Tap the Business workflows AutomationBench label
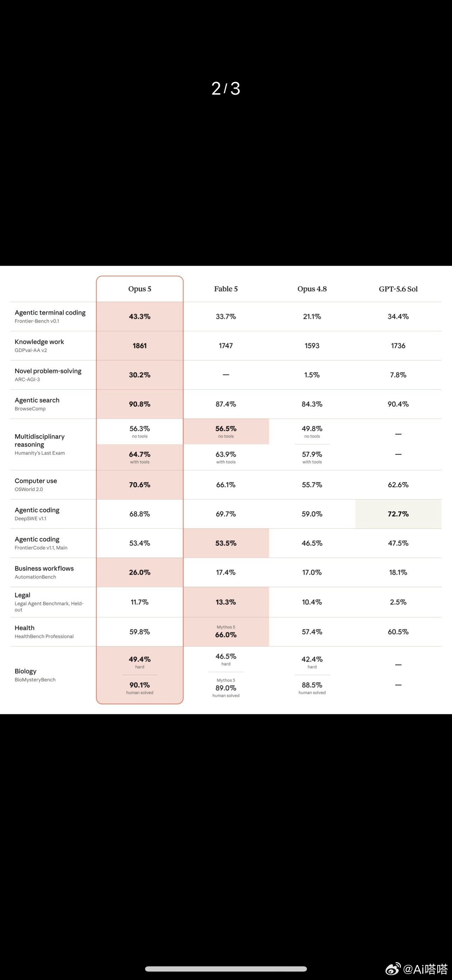Image resolution: width=452 pixels, height=980 pixels. click(x=44, y=572)
